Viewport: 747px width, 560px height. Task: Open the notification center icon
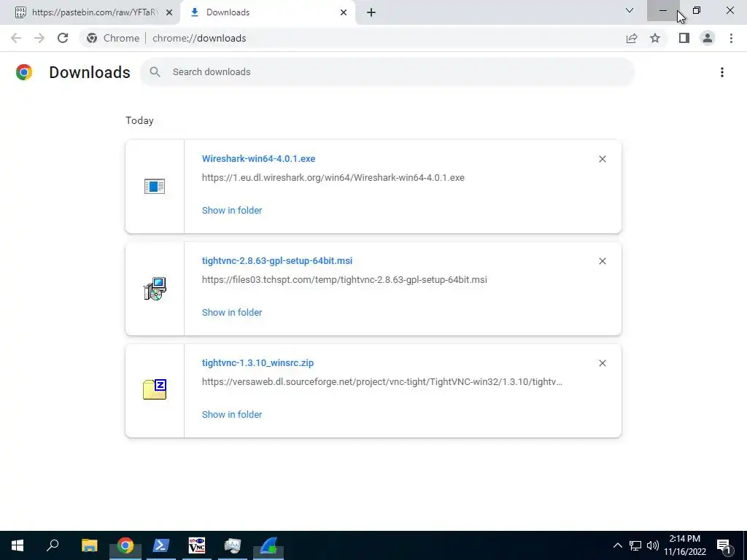point(724,545)
